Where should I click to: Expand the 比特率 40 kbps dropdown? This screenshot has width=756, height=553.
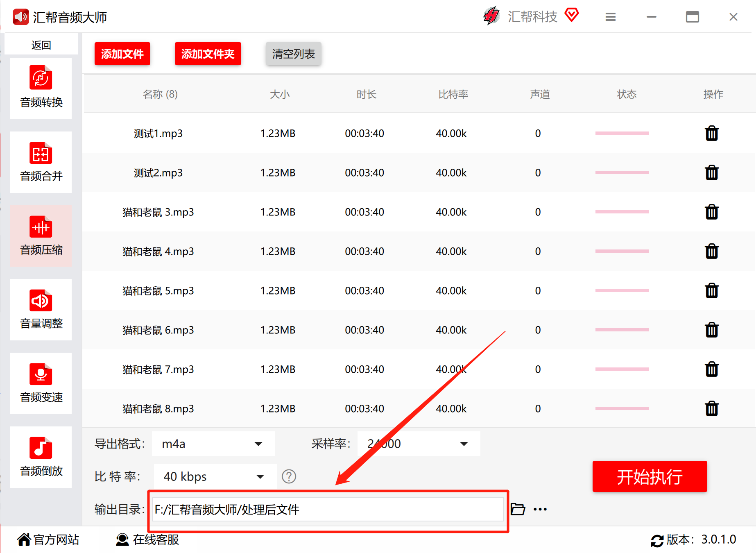(x=215, y=476)
